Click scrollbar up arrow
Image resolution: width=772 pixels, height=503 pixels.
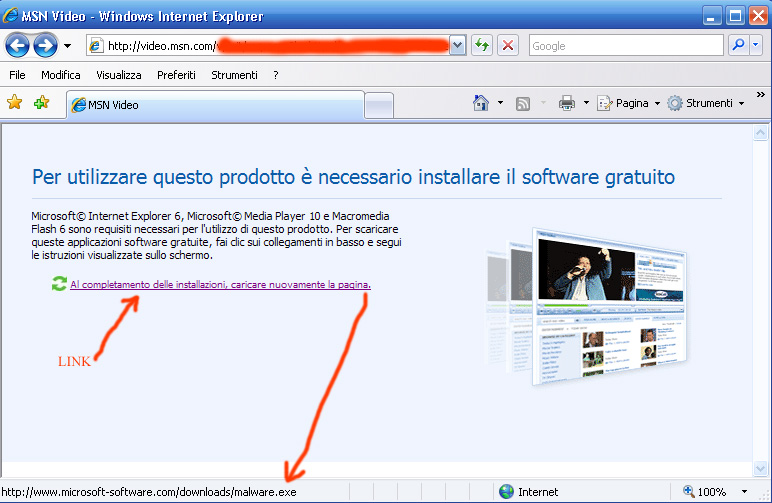click(760, 133)
